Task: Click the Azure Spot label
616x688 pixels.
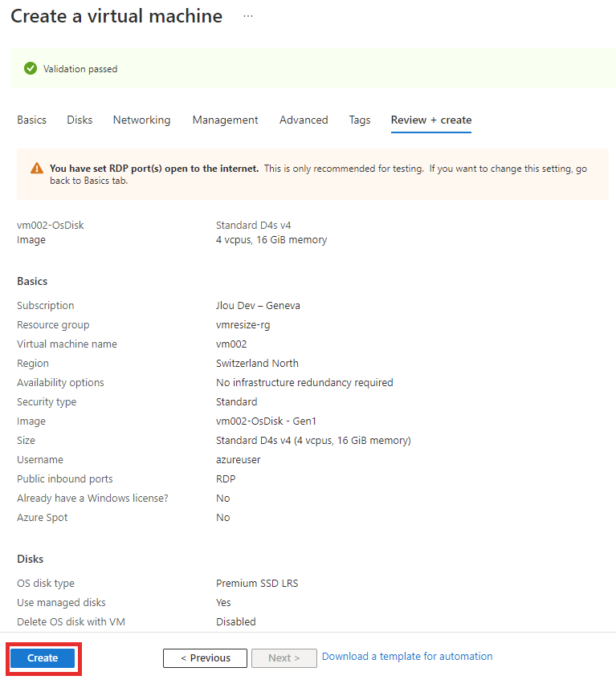Action: pos(42,518)
